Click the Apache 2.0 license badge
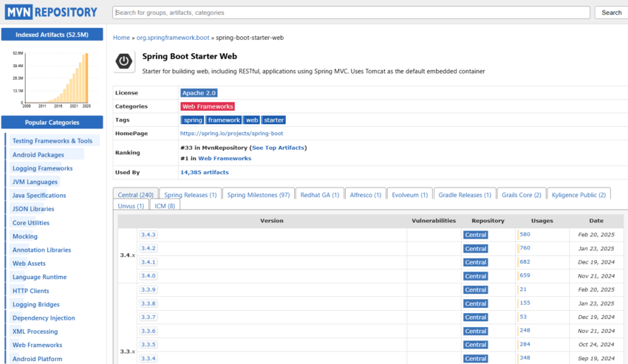The image size is (628, 364). click(x=199, y=93)
